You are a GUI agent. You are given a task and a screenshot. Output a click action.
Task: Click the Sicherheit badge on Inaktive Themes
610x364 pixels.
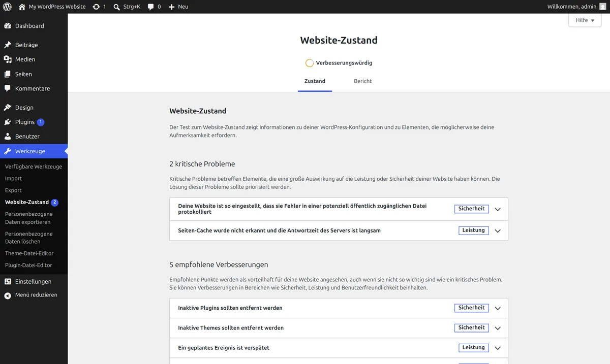click(472, 327)
